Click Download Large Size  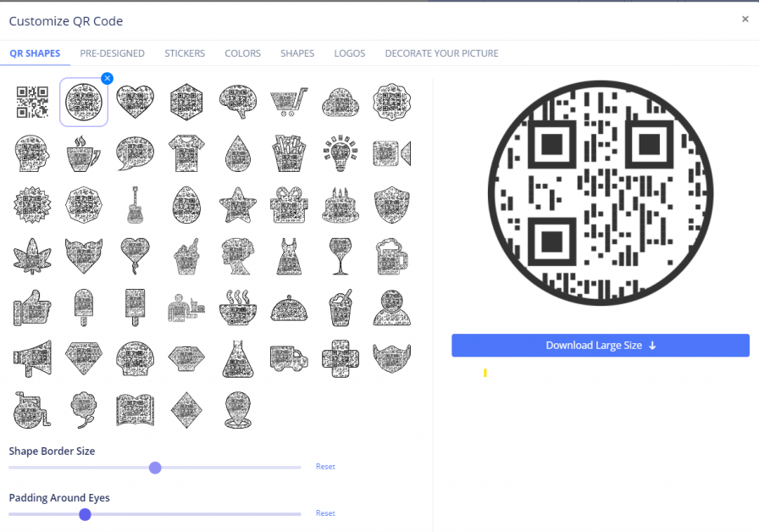point(600,345)
